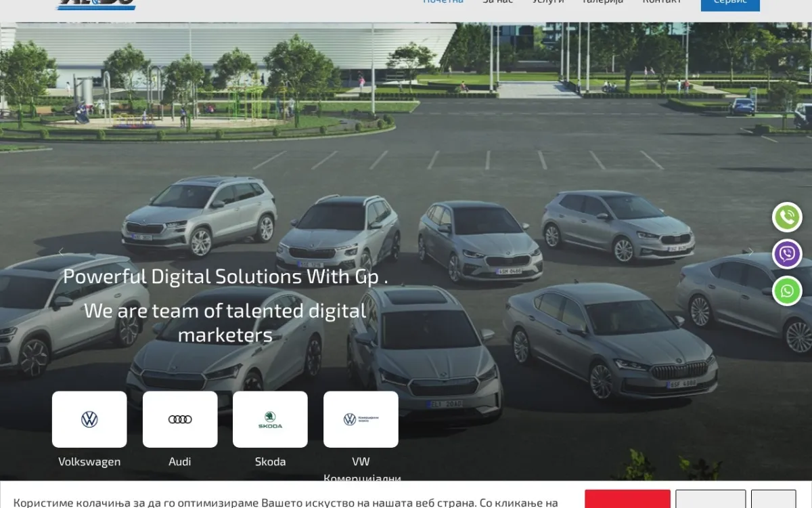812x508 pixels.
Task: Choose the Audi four-rings logo card
Action: 180,419
